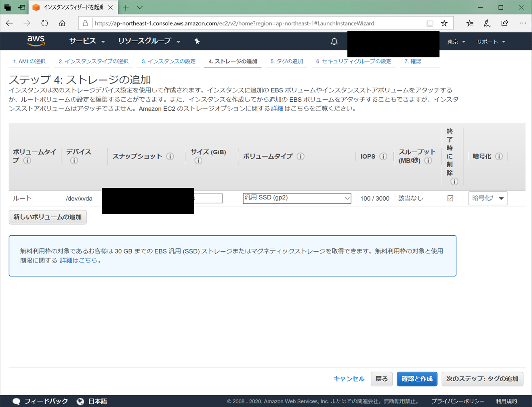This screenshot has width=532, height=407.
Task: Click the AWS logo home icon
Action: click(36, 41)
